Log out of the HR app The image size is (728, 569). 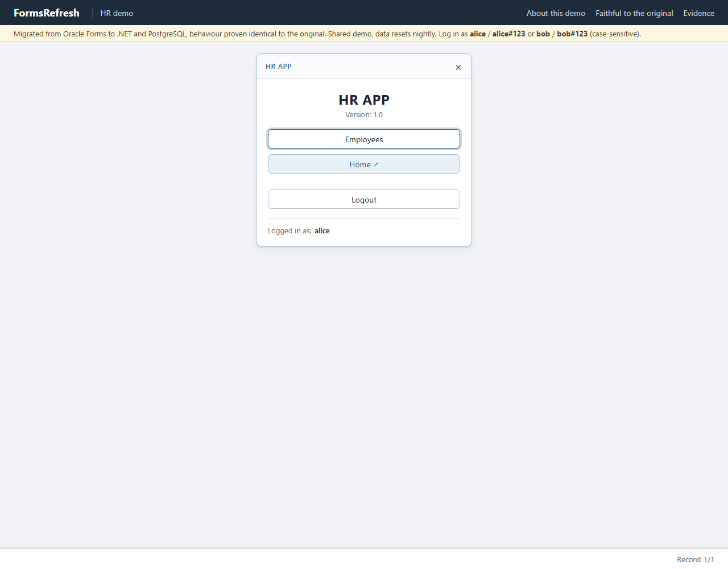364,199
